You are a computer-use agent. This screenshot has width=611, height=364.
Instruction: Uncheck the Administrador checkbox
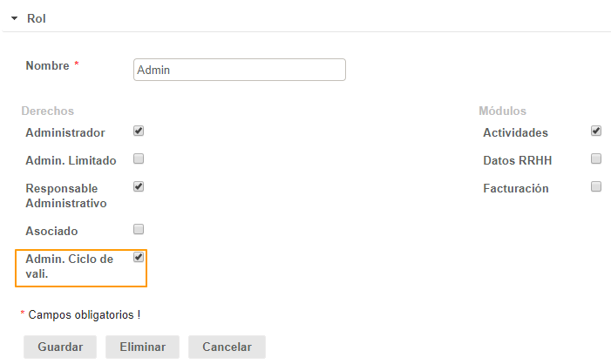point(139,131)
